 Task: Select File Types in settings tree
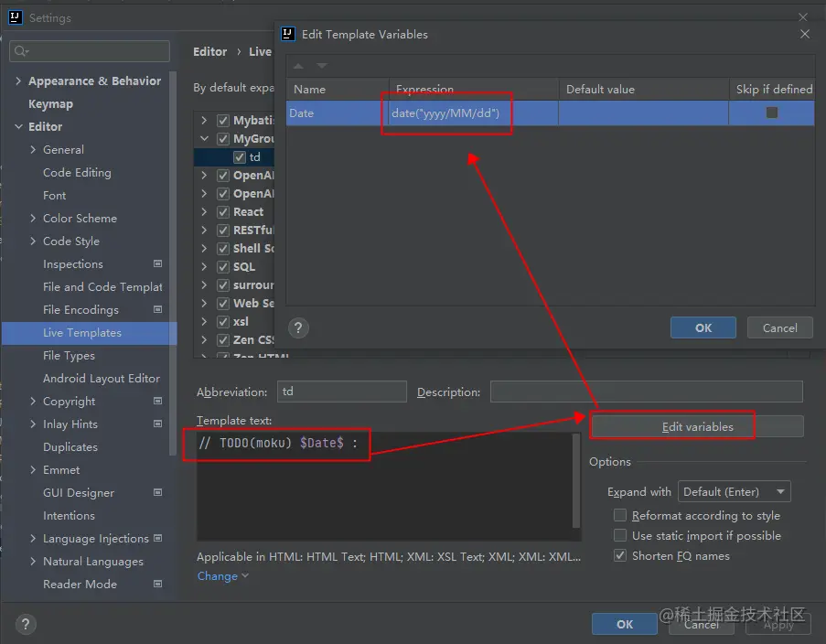69,355
